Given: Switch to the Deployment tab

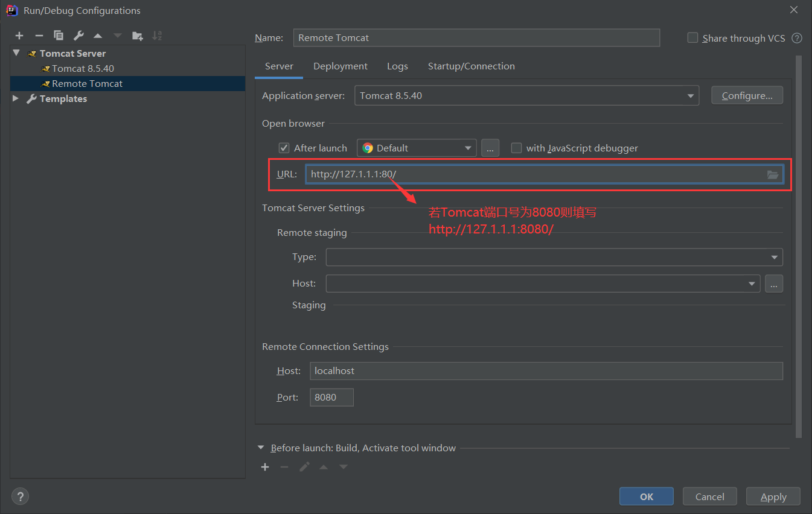Looking at the screenshot, I should pos(340,66).
